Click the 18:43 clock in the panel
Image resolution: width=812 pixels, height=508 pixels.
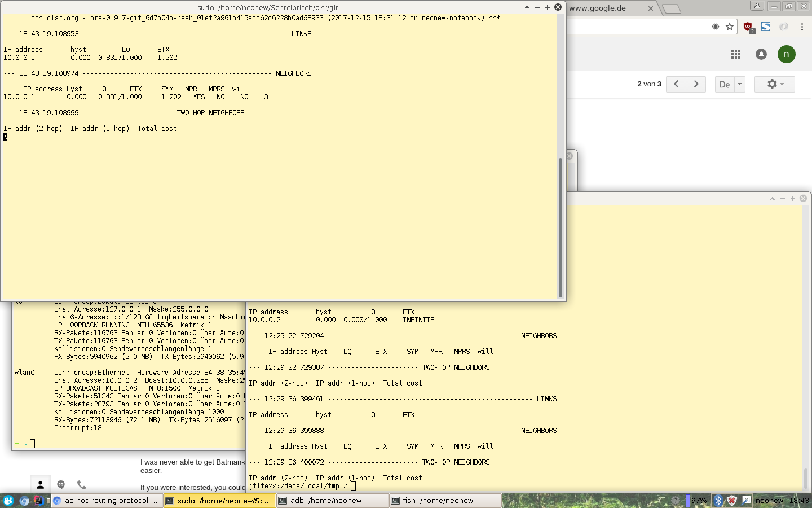tap(799, 501)
